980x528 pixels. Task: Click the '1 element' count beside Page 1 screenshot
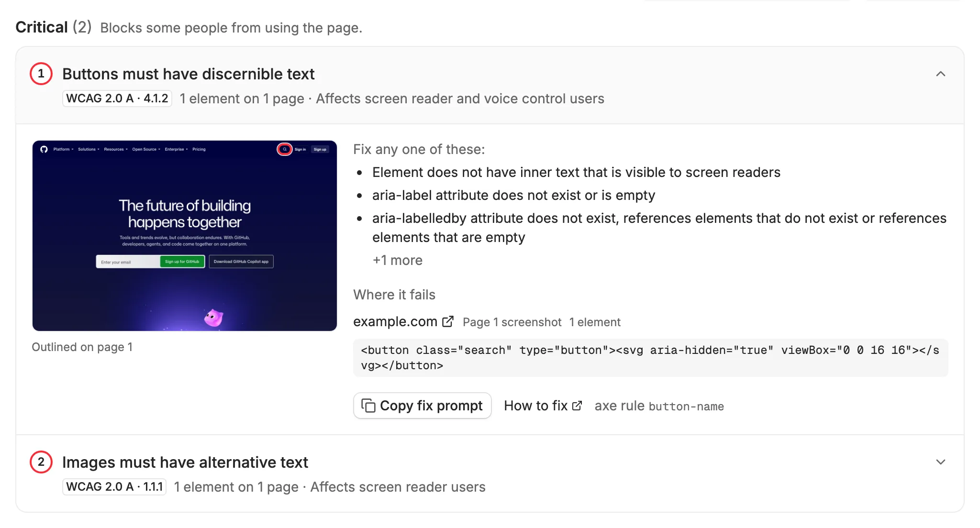pyautogui.click(x=595, y=322)
